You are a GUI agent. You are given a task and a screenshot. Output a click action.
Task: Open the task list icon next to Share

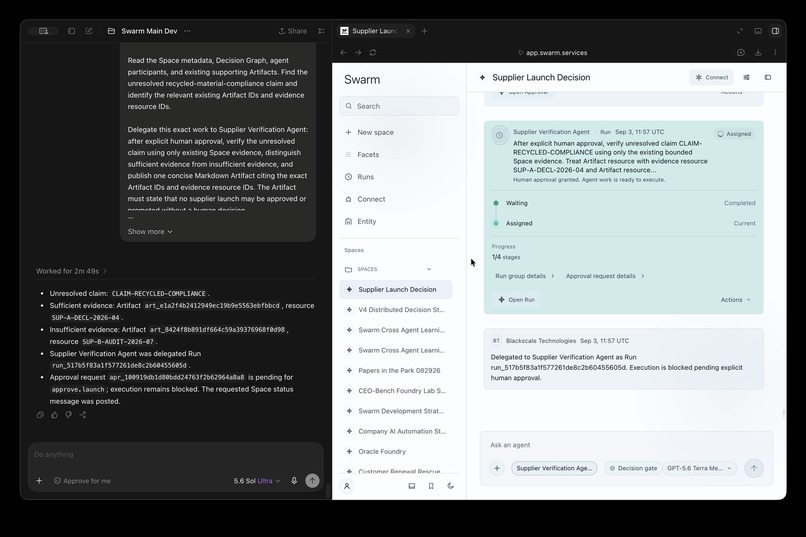click(321, 31)
